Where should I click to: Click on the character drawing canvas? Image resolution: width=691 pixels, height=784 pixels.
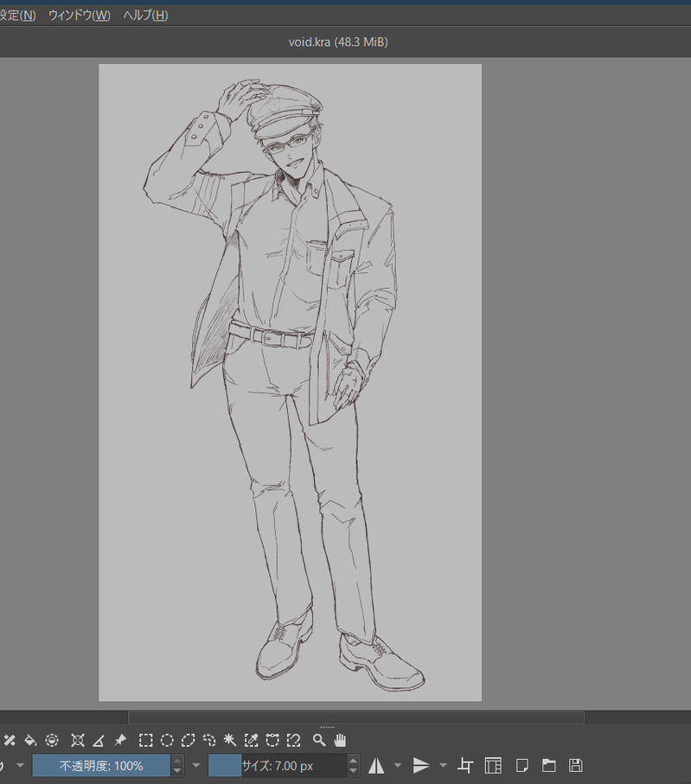point(291,382)
